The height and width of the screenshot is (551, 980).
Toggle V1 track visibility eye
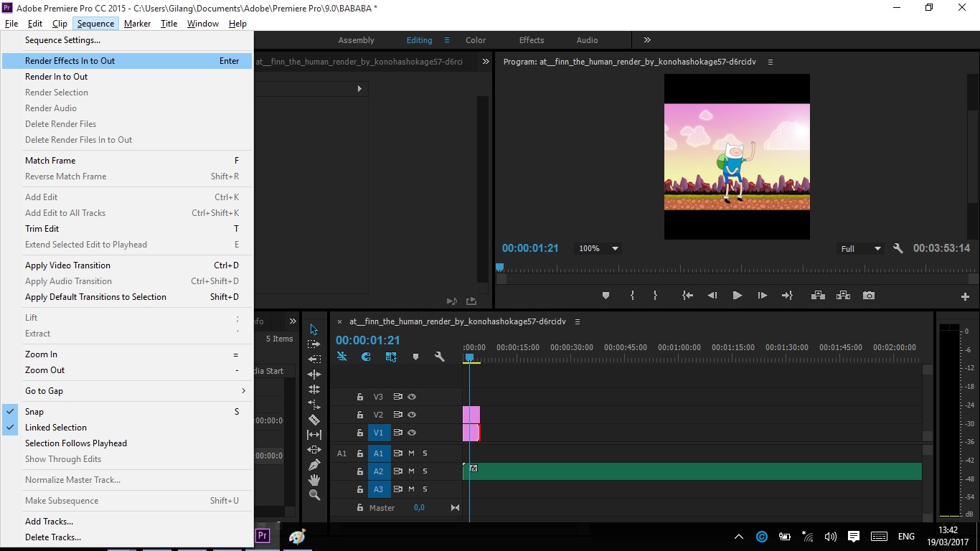(412, 433)
